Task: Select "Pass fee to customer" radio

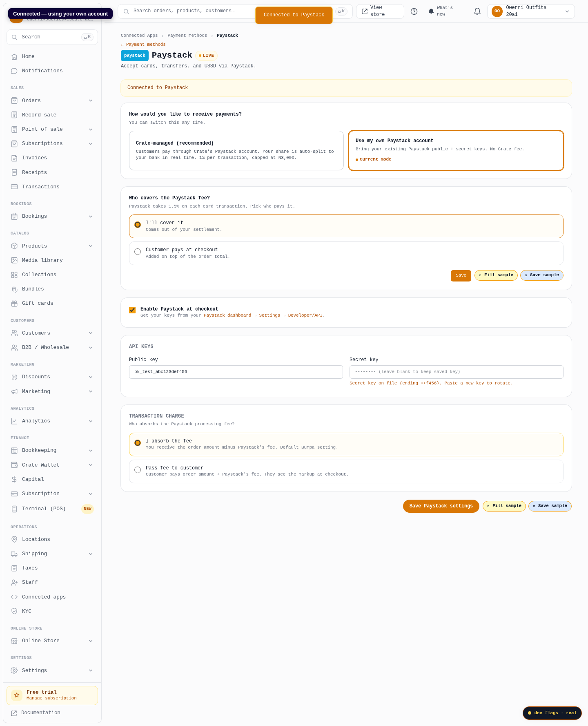Action: click(x=138, y=470)
